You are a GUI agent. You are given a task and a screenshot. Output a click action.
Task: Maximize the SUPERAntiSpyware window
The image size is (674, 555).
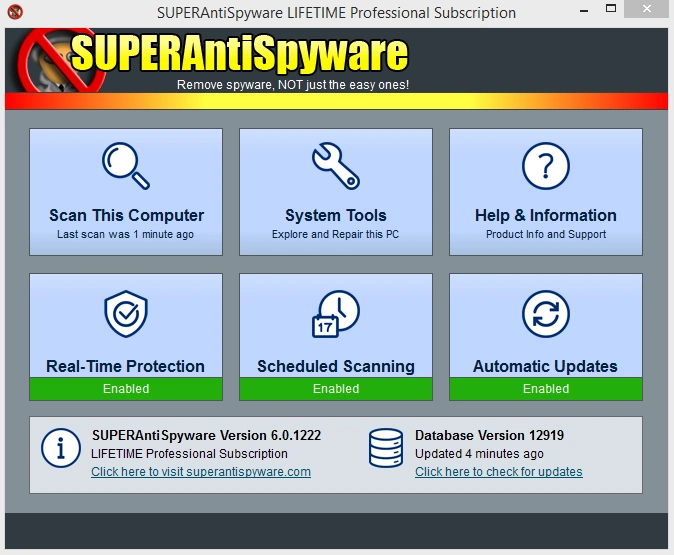click(611, 9)
